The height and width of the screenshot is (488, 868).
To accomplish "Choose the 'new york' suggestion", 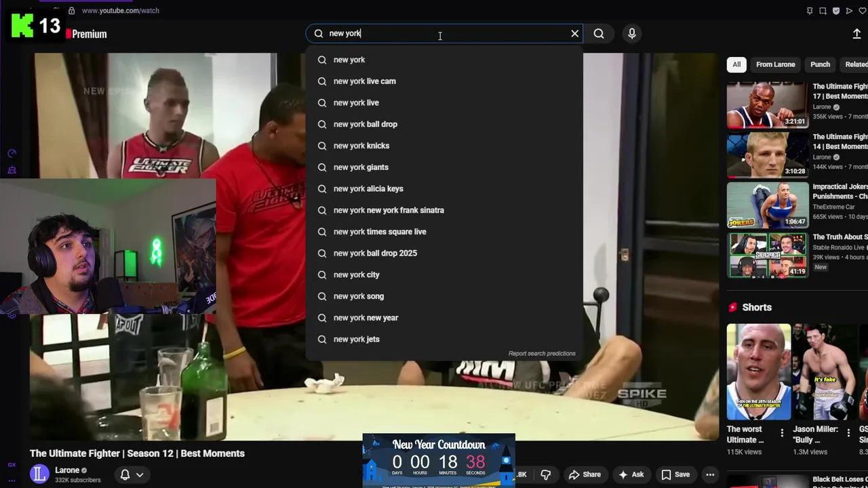I will (444, 60).
